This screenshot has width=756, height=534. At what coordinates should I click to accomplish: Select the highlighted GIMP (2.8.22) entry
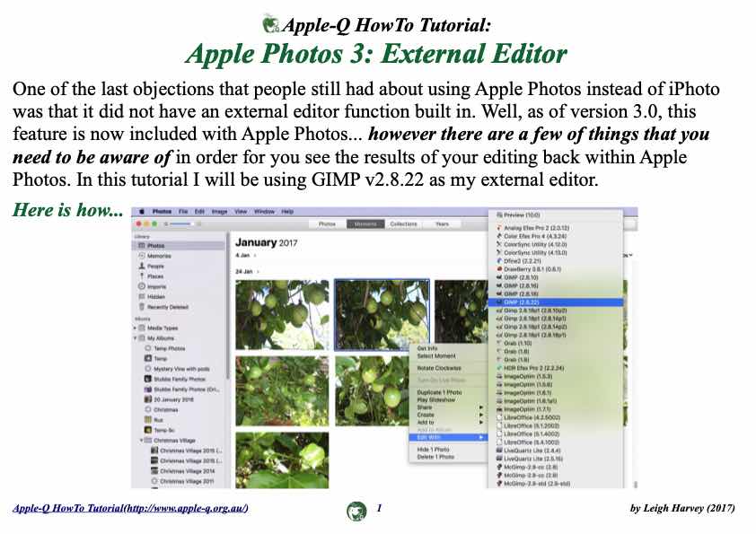pyautogui.click(x=556, y=302)
